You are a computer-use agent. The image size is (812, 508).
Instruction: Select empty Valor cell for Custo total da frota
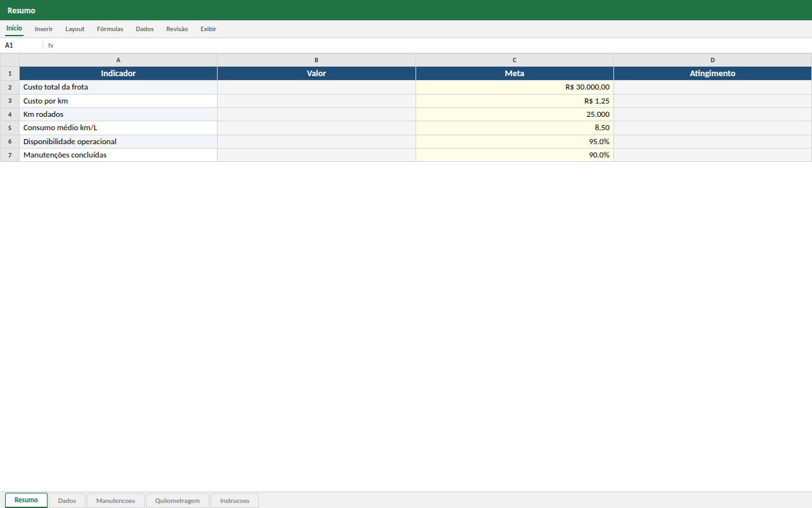click(x=317, y=87)
